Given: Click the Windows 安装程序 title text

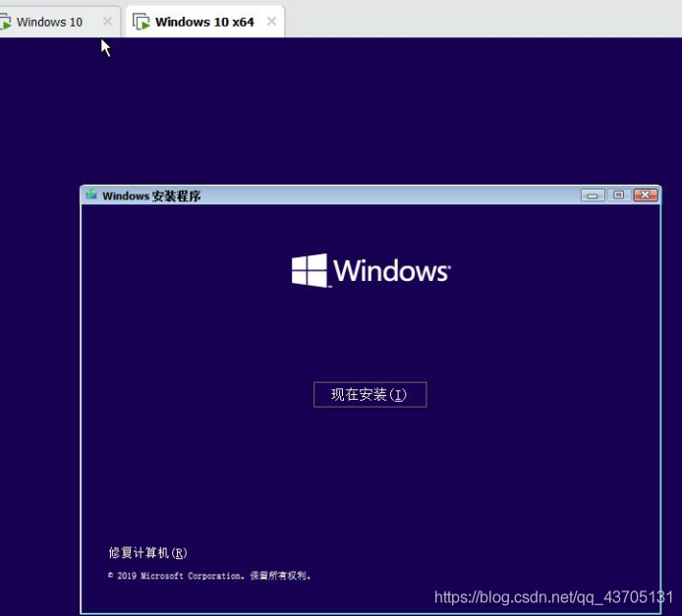Looking at the screenshot, I should (151, 196).
